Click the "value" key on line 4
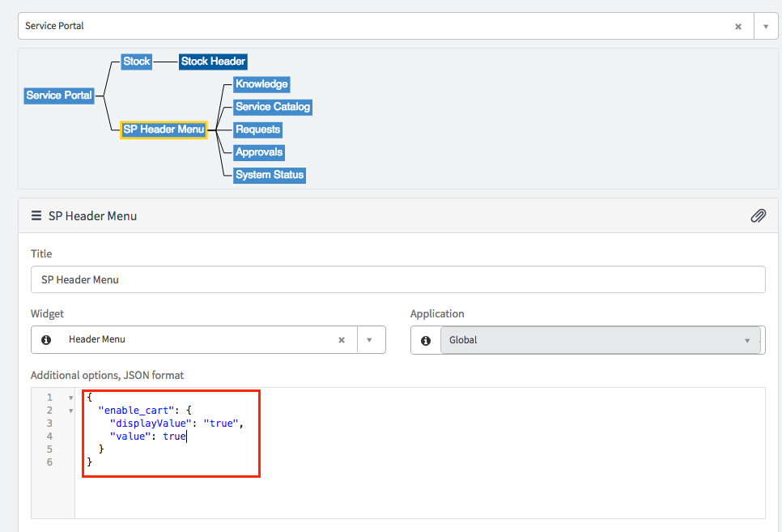The height and width of the screenshot is (532, 782). [x=130, y=436]
